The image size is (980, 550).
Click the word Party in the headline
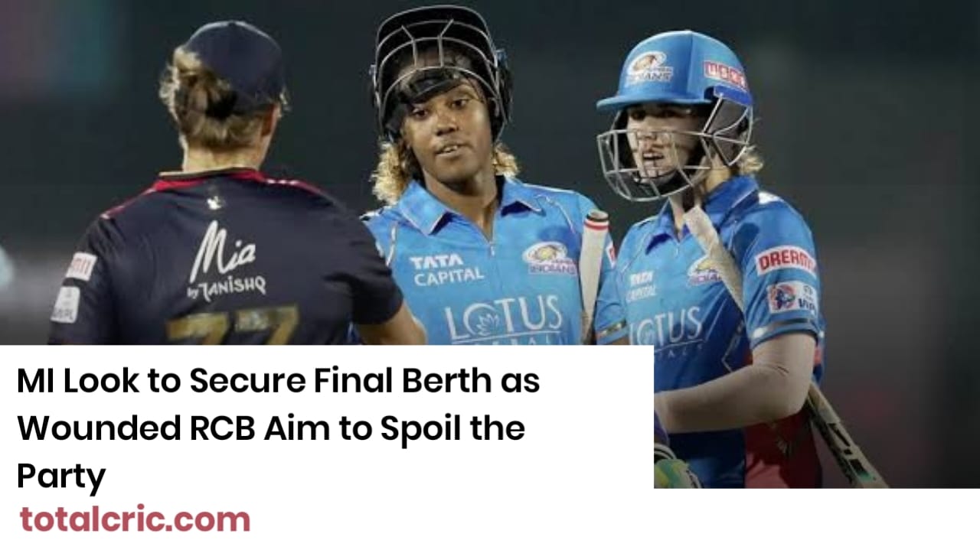(60, 477)
